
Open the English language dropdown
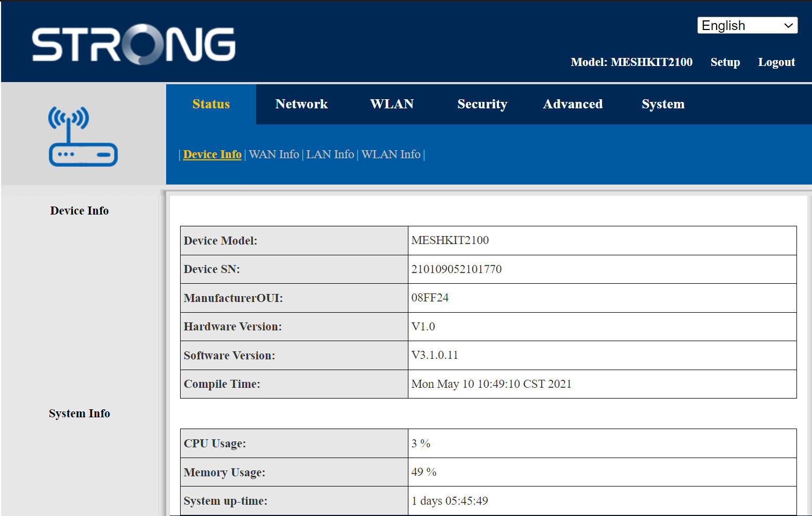[x=747, y=25]
